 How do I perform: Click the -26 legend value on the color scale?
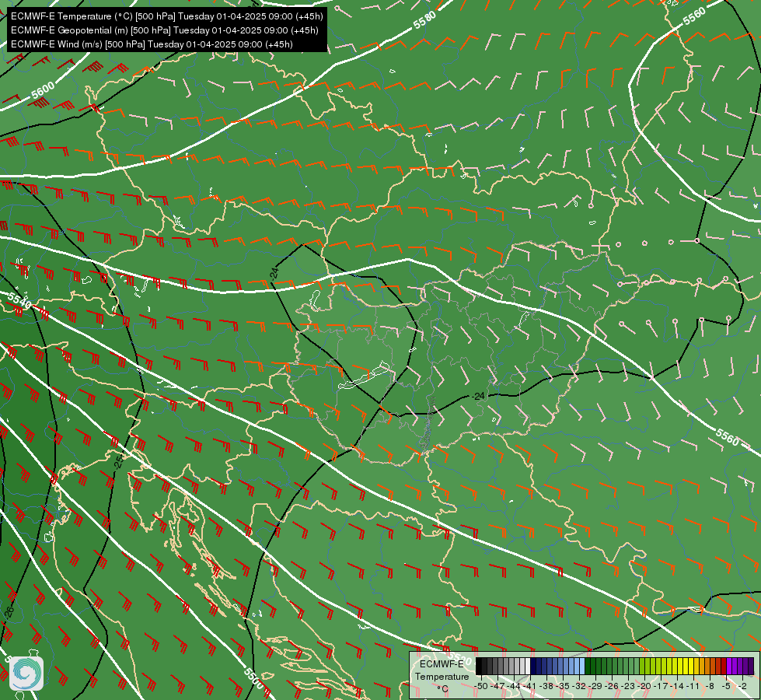click(612, 687)
